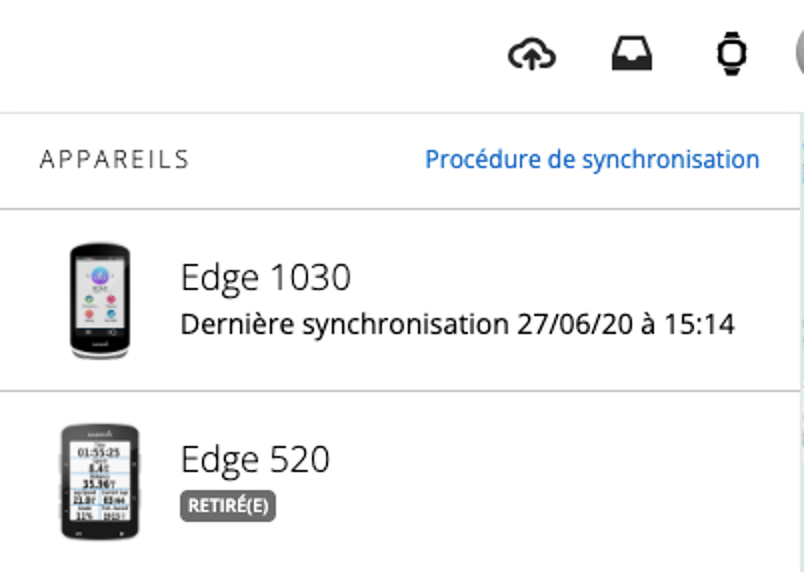Click blank header area left of upload icon

250,55
